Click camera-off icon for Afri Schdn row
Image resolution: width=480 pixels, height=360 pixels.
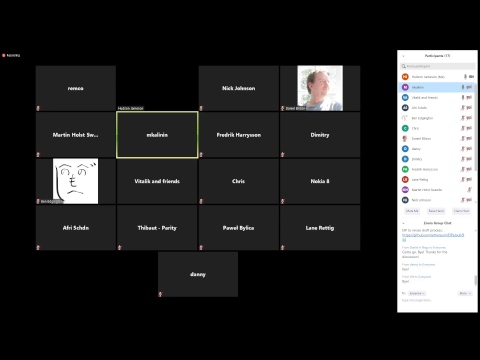coord(469,108)
